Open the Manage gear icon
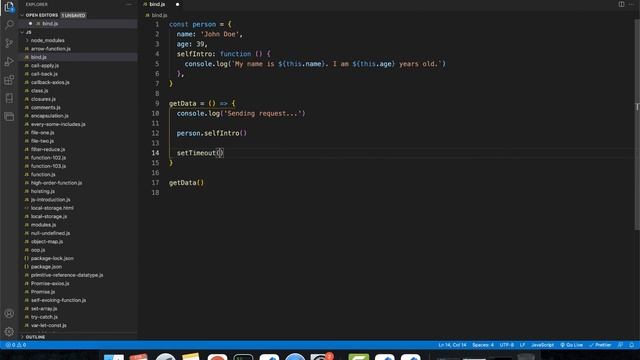This screenshot has width=640, height=360. click(x=9, y=331)
